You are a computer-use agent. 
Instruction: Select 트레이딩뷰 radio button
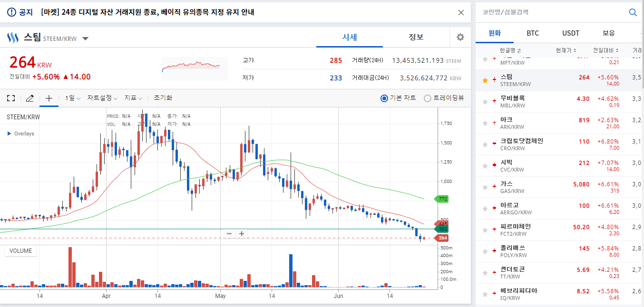tap(427, 98)
